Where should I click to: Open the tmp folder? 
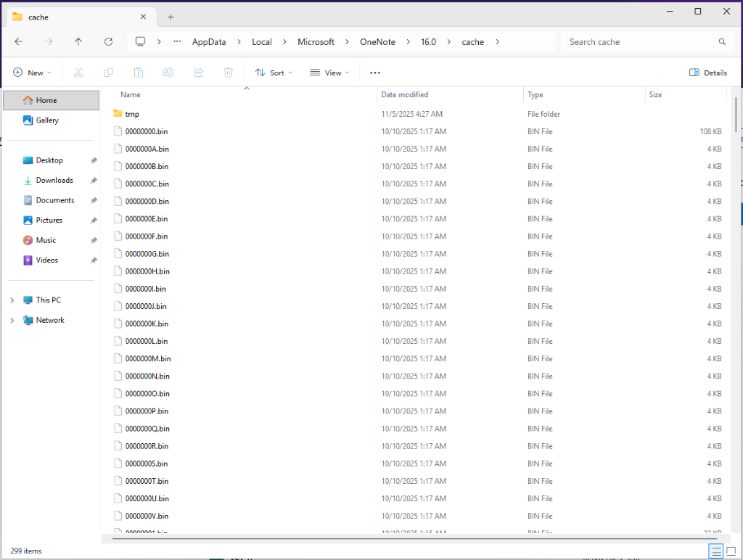tap(132, 114)
